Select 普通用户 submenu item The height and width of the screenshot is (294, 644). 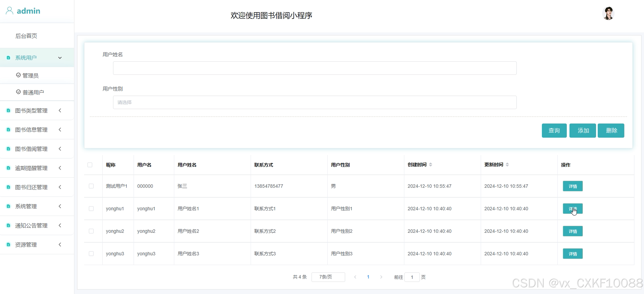coord(33,92)
